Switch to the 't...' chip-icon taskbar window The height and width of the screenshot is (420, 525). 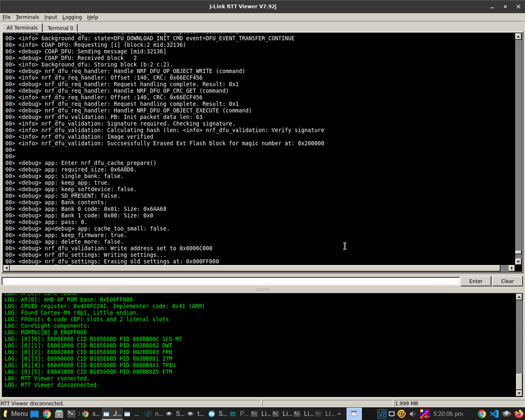click(x=196, y=414)
